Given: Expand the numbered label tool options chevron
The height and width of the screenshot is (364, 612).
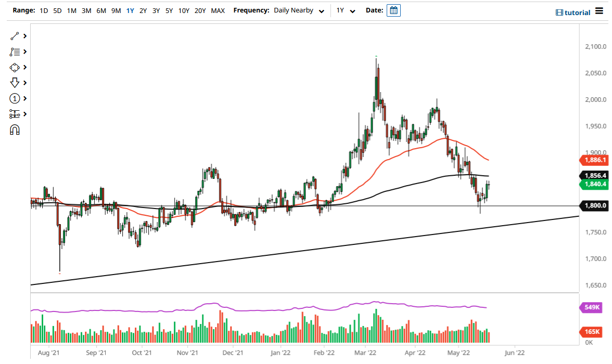Looking at the screenshot, I should tap(25, 98).
